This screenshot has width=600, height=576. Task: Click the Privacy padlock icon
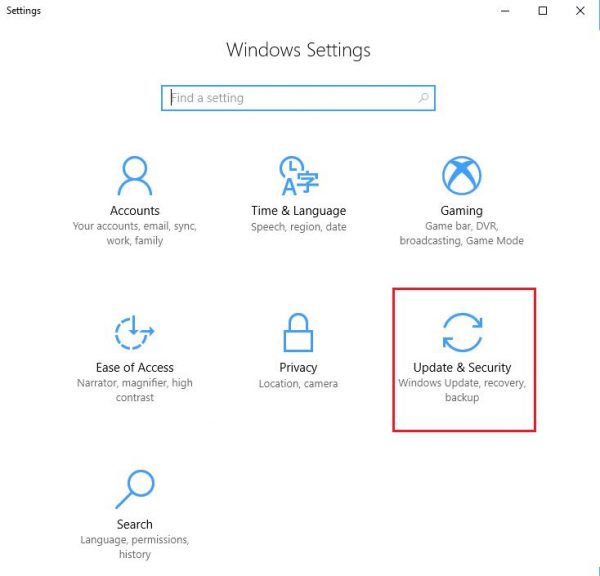[x=298, y=334]
